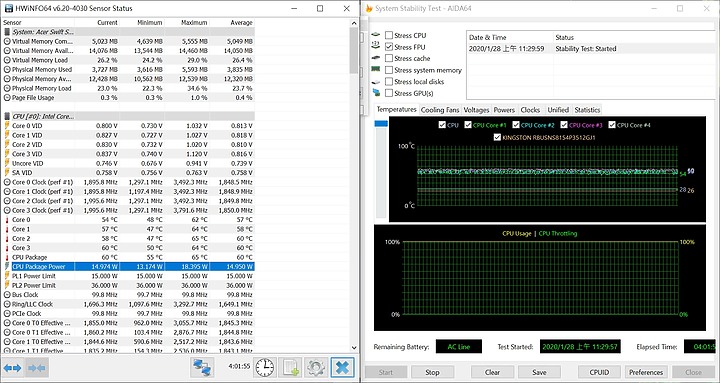Viewport: 720px width, 383px height.
Task: Enable Stress CPU checkbox
Action: pyautogui.click(x=389, y=35)
